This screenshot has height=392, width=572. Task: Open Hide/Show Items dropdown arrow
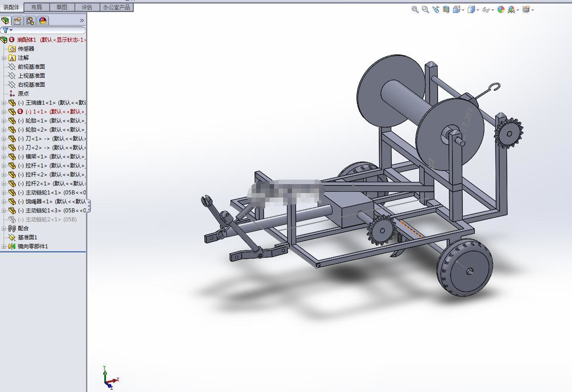pos(492,10)
